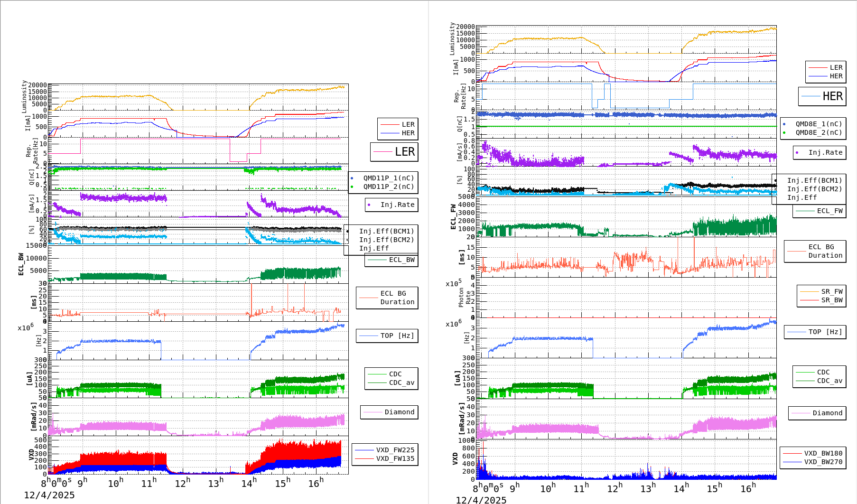
Task: Expand the Inj.Eff(BCM1) legend panel
Action: click(x=385, y=231)
